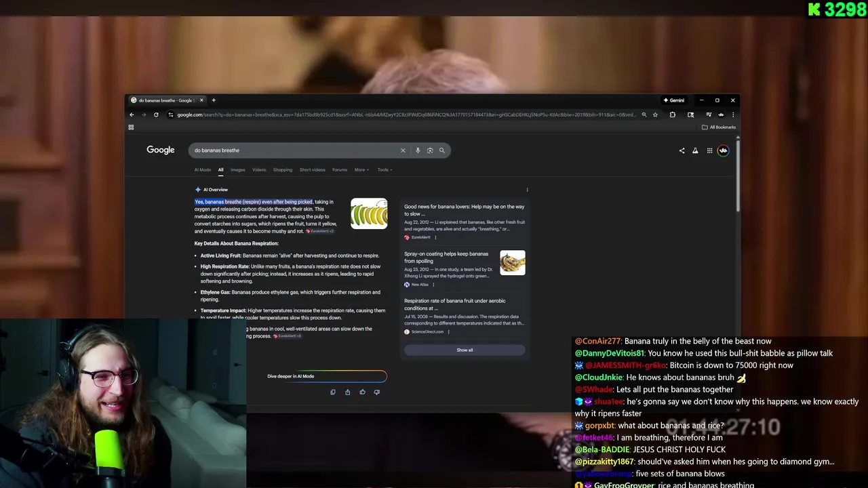Submit the search with the magnifier icon
This screenshot has width=868, height=488.
(x=442, y=150)
